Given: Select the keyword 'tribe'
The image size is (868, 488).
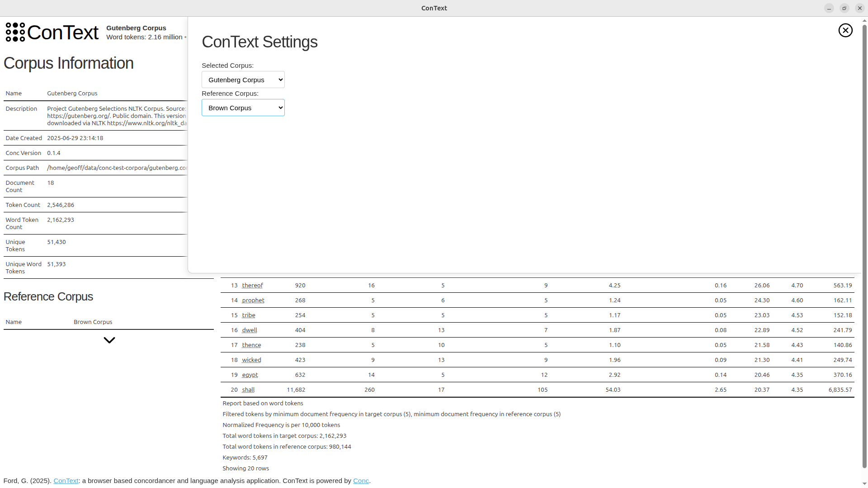Looking at the screenshot, I should (x=249, y=315).
